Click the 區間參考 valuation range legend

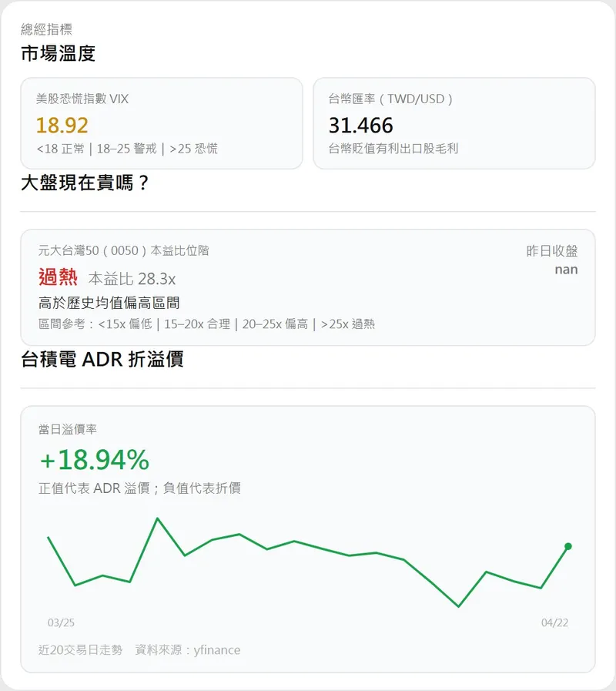click(x=206, y=324)
